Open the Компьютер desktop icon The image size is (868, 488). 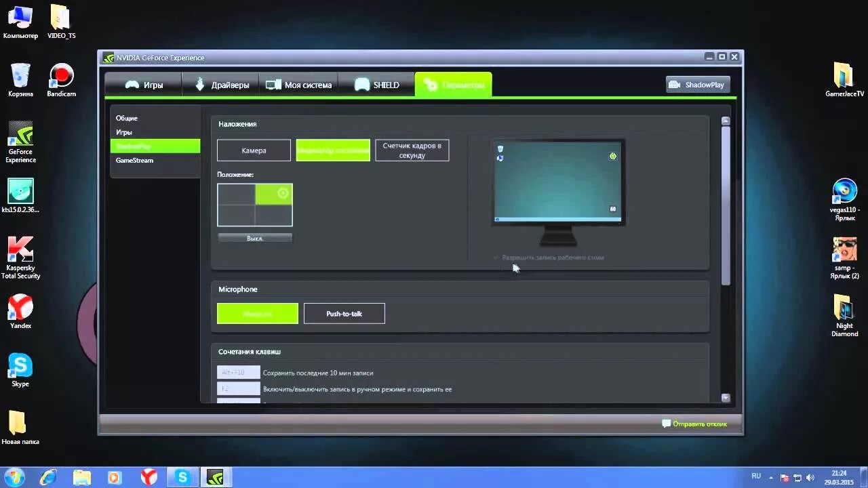(x=20, y=22)
